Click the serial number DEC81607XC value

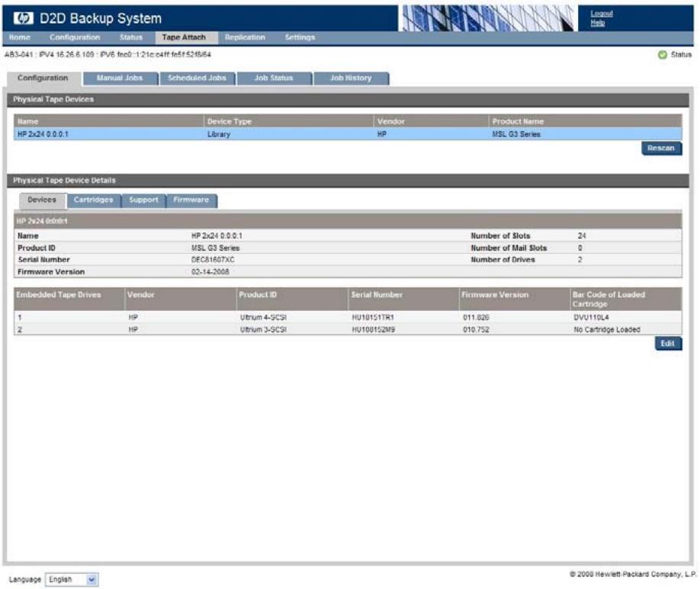(x=213, y=260)
